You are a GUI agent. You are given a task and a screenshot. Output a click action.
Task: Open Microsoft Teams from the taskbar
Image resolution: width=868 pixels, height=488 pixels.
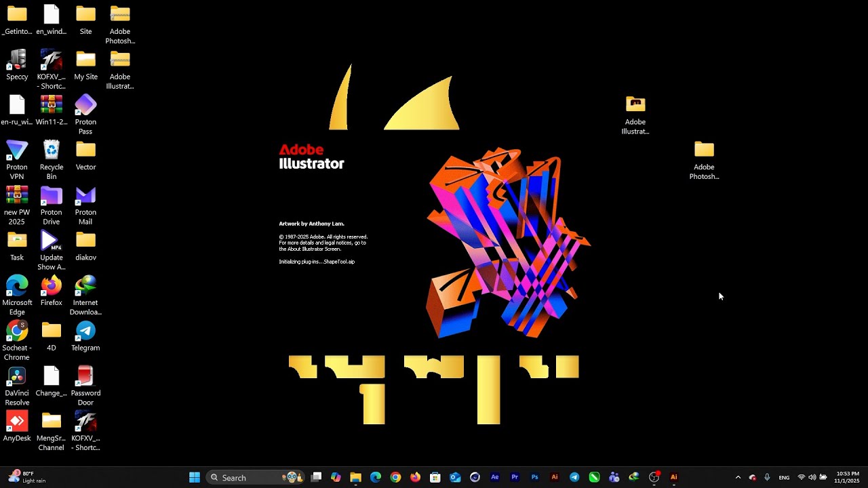614,477
